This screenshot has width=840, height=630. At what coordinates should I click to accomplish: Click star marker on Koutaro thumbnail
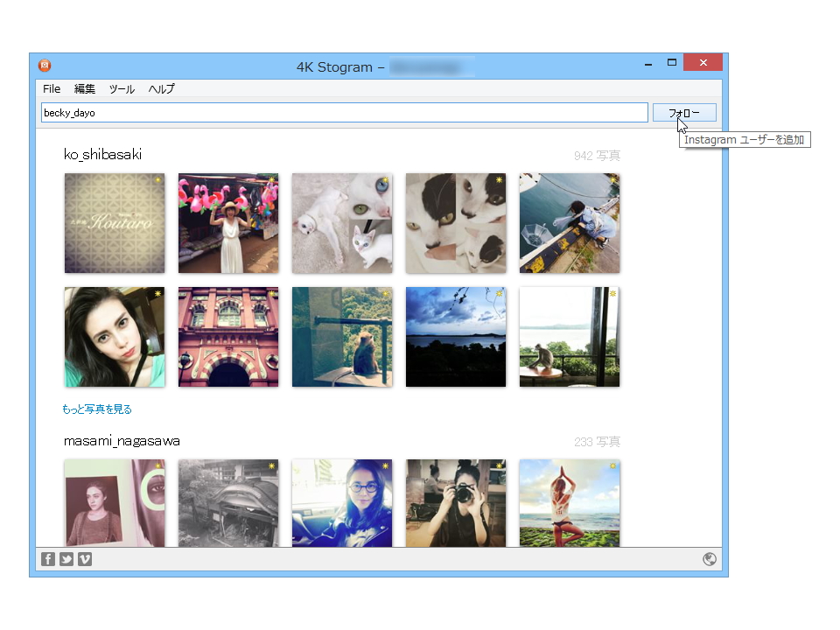click(x=158, y=180)
